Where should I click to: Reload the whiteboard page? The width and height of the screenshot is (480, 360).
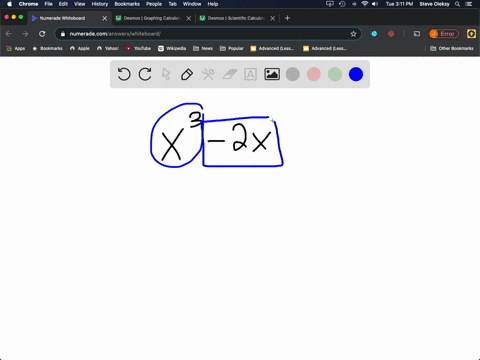coord(42,34)
